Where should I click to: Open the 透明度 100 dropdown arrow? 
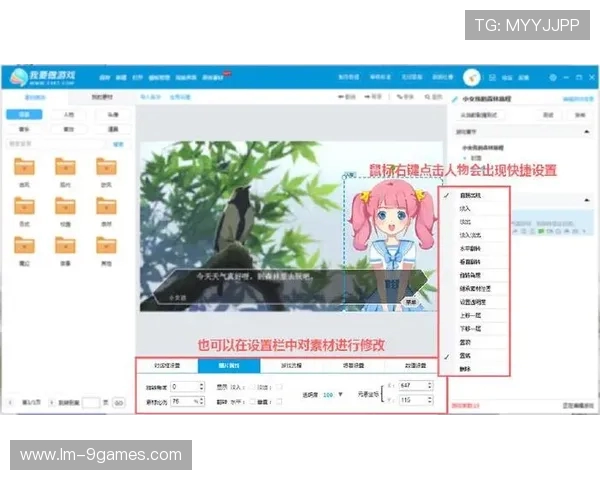coord(340,394)
